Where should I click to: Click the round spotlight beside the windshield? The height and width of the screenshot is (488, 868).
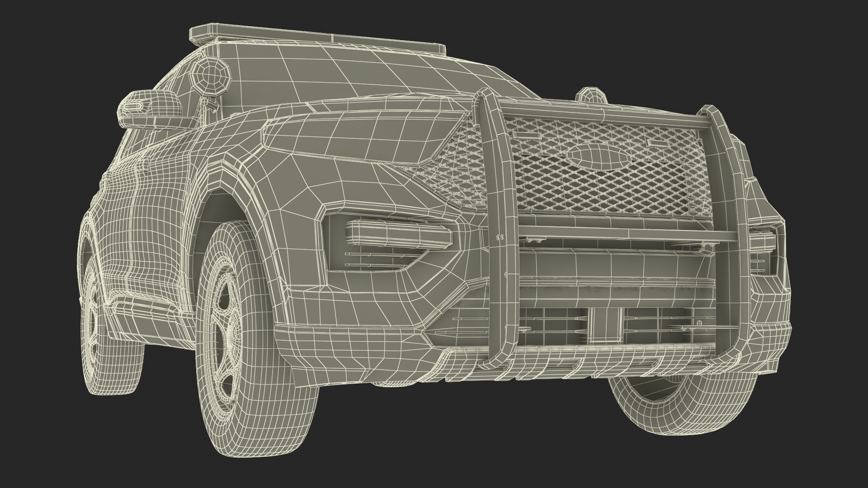click(211, 76)
